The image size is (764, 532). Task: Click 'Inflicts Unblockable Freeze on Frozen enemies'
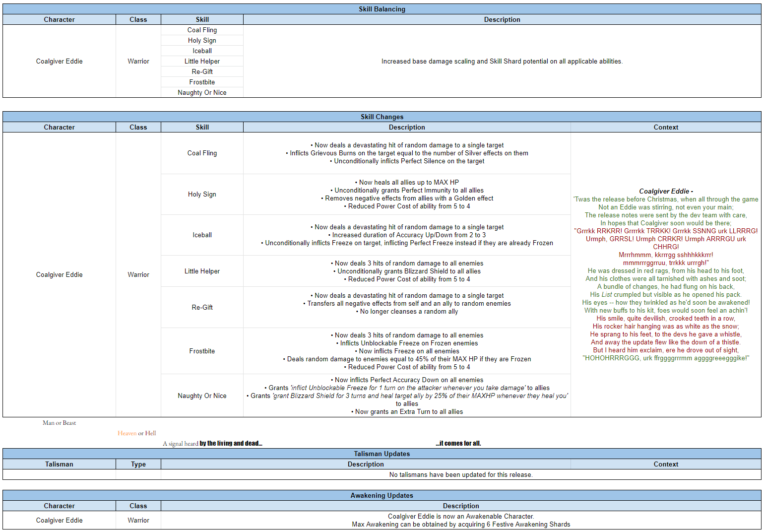pos(407,343)
